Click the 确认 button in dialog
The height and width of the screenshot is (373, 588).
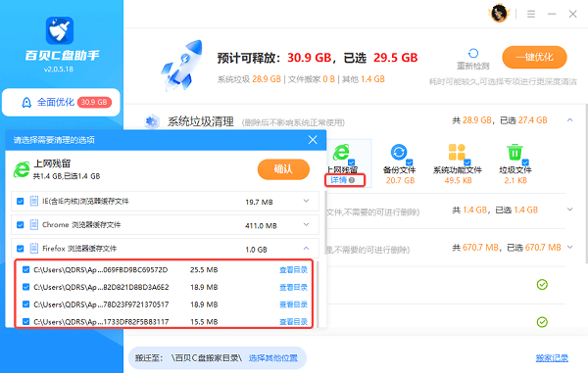tap(283, 169)
